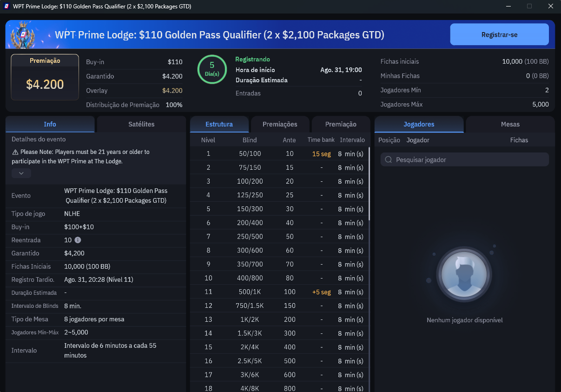
Task: Click the Minhas Fichas 0 (0 BB) value
Action: pos(537,76)
